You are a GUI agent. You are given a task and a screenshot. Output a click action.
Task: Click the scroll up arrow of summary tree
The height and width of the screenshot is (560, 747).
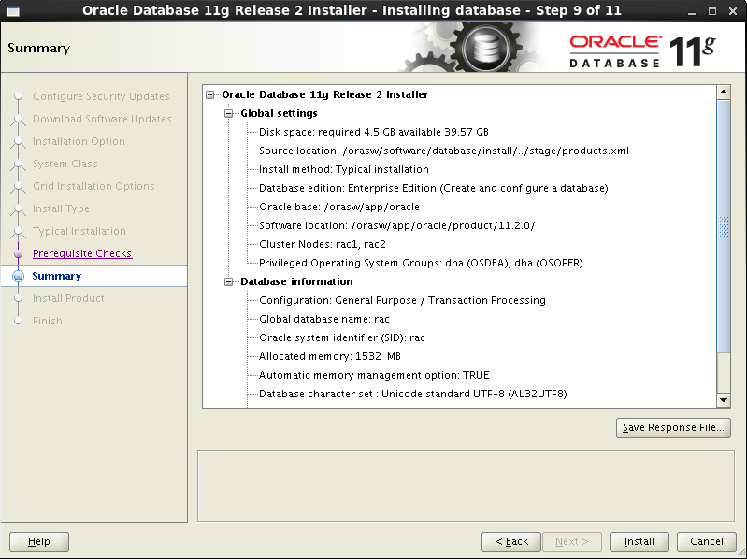[x=724, y=92]
